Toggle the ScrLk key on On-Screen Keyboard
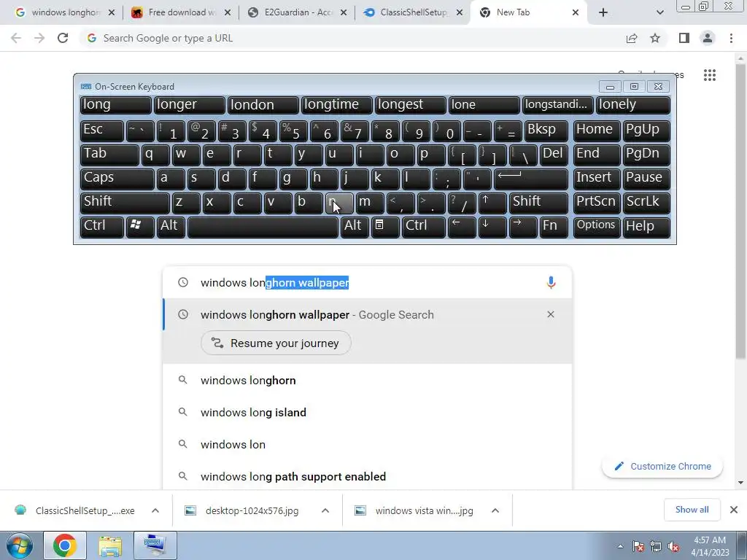The height and width of the screenshot is (560, 747). coord(646,203)
